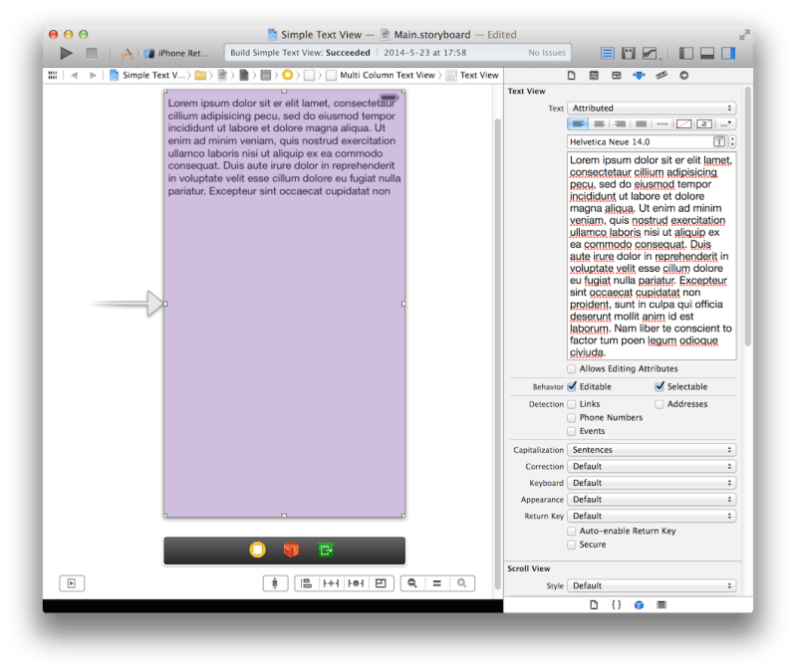The height and width of the screenshot is (672, 796).
Task: Enable Auto-enable Return Key
Action: coord(572,531)
